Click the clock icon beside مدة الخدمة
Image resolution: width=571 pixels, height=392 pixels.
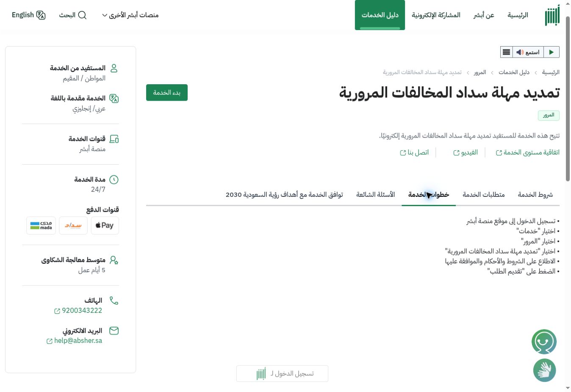tap(114, 179)
